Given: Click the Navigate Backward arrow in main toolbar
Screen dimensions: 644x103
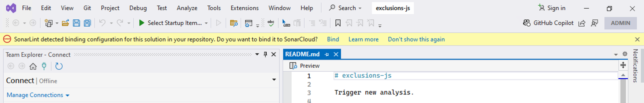Looking at the screenshot, I should tap(16, 23).
